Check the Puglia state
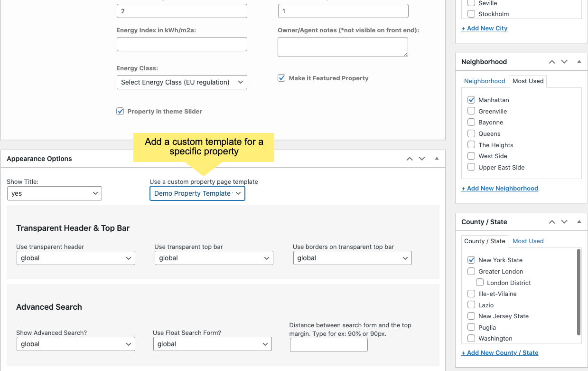Image resolution: width=588 pixels, height=371 pixels. (471, 327)
